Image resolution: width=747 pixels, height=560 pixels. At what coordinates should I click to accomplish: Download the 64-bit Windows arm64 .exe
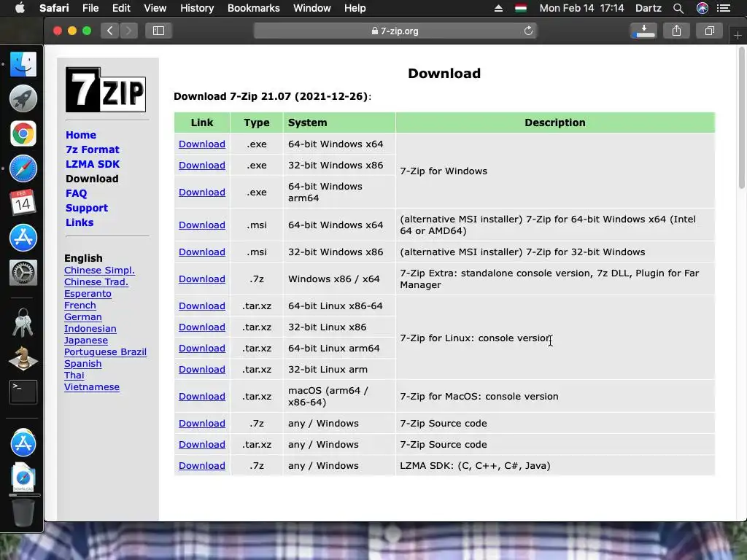coord(202,192)
